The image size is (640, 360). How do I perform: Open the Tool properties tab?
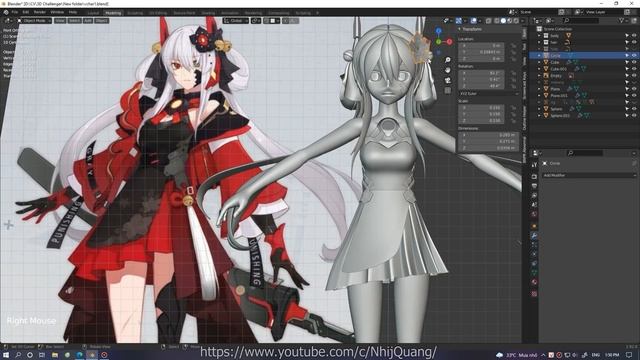[x=534, y=164]
